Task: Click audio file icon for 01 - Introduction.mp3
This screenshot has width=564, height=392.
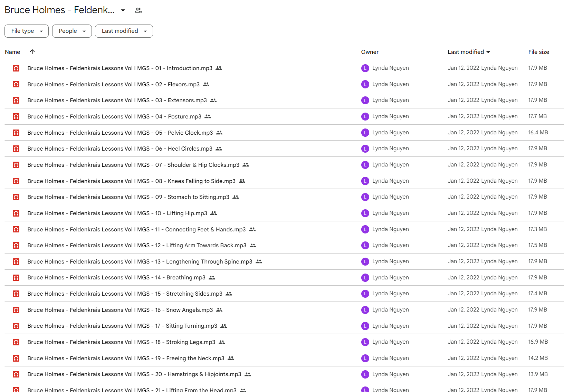Action: tap(16, 68)
